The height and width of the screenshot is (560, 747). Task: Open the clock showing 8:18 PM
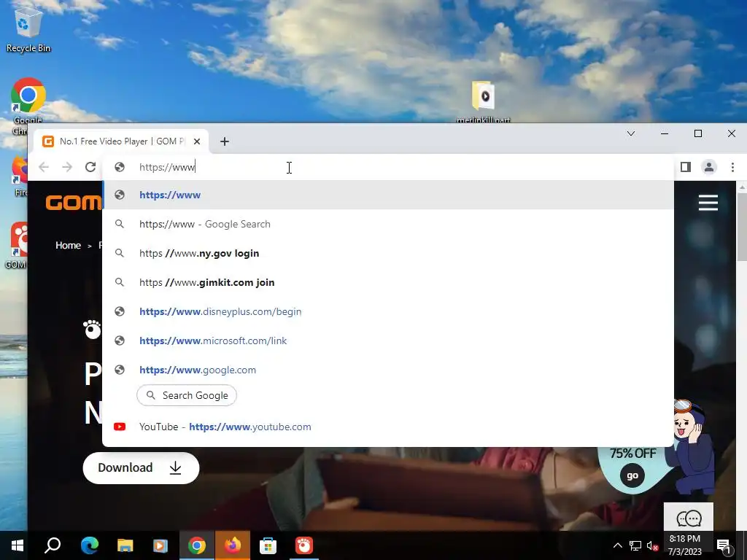[x=684, y=545]
